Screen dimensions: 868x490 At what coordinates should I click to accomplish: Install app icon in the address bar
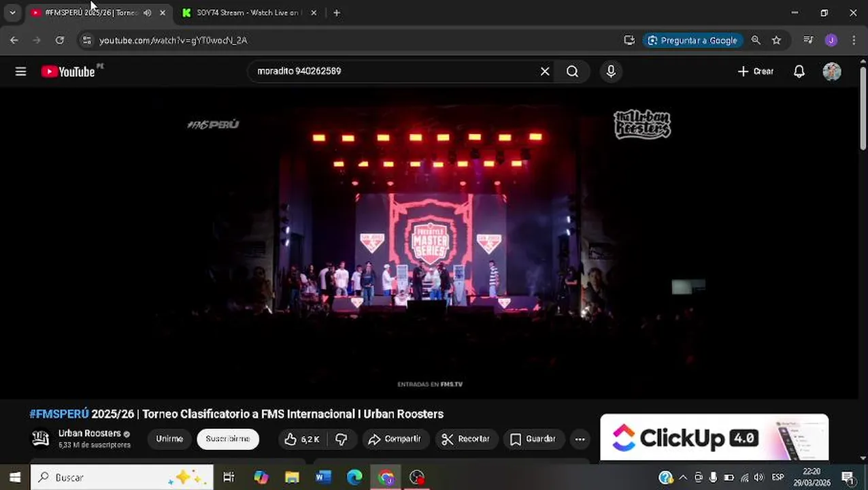pos(629,40)
